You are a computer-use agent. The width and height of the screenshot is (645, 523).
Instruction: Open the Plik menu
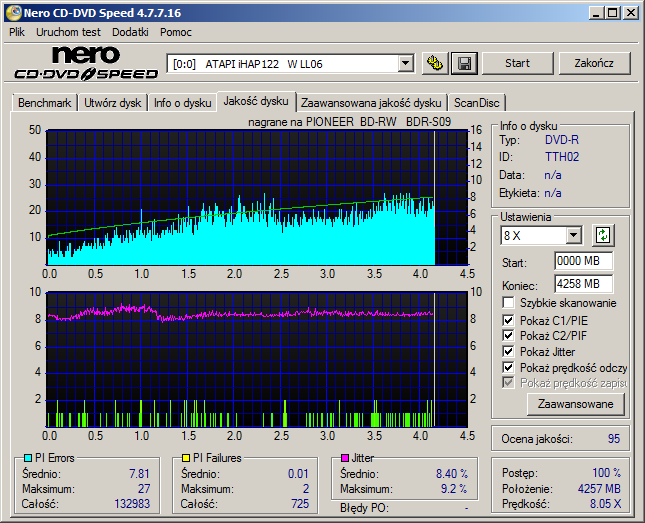click(x=17, y=32)
